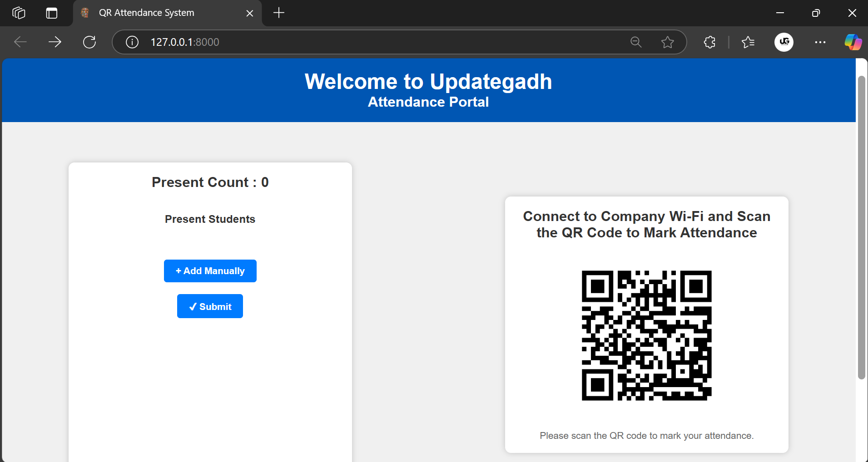Add this page to favorites star
This screenshot has width=868, height=462.
pos(667,42)
